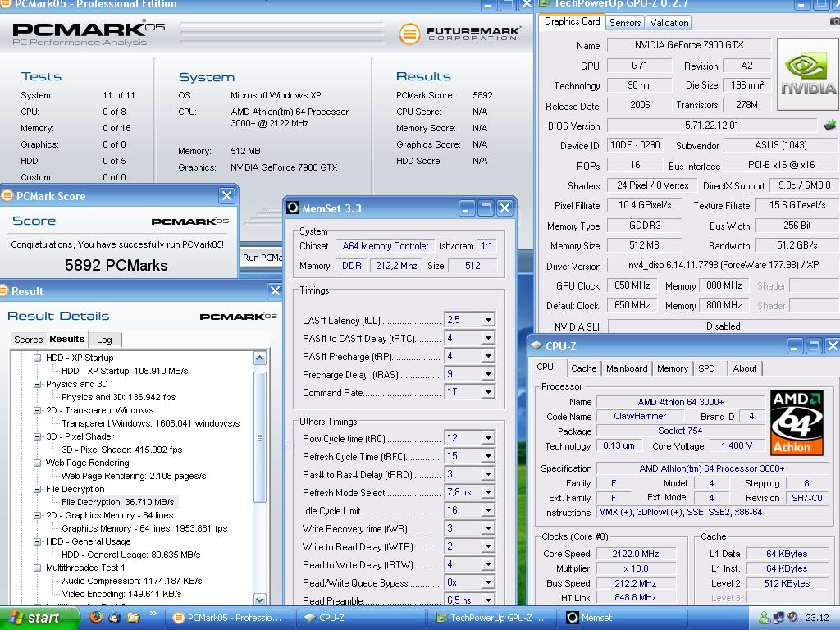
Task: Close the PCMark Score window
Action: pos(226,195)
